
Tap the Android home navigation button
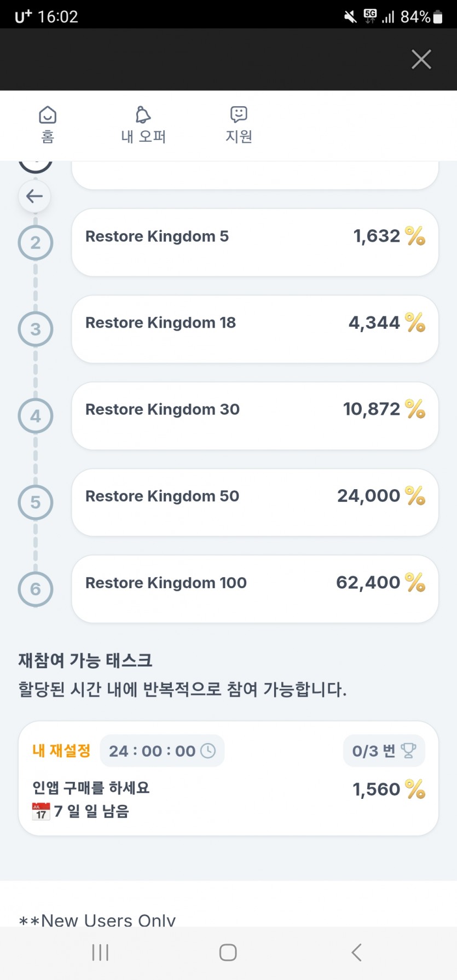[228, 953]
